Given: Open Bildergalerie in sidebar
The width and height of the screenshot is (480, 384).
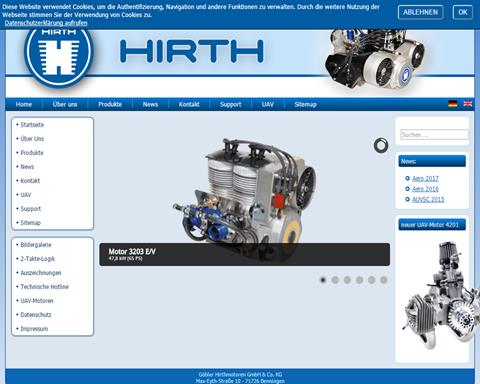Looking at the screenshot, I should tap(36, 245).
